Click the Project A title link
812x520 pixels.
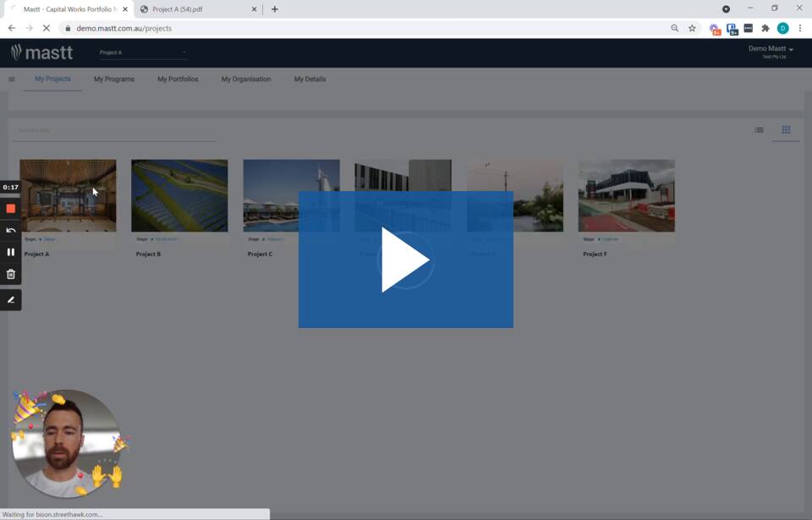(x=36, y=255)
